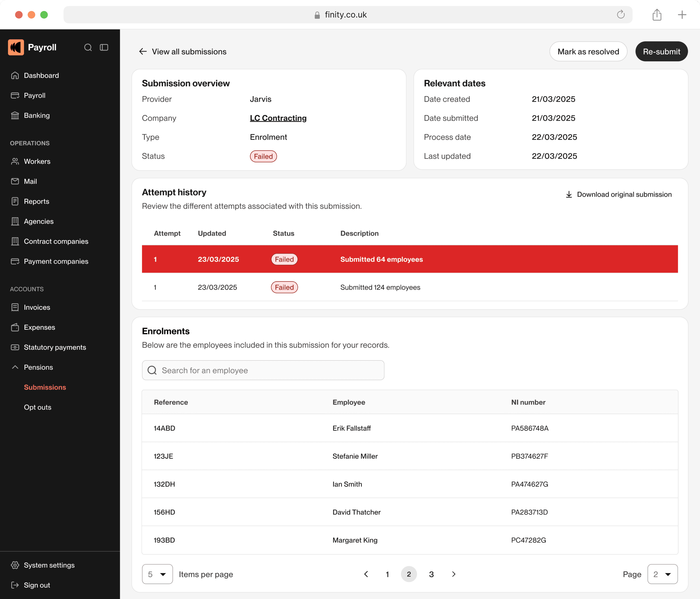Click the browser share icon
The height and width of the screenshot is (599, 700).
click(x=657, y=14)
